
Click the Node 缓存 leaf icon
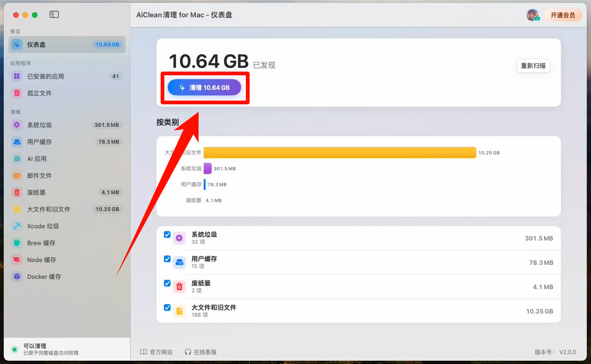point(17,260)
